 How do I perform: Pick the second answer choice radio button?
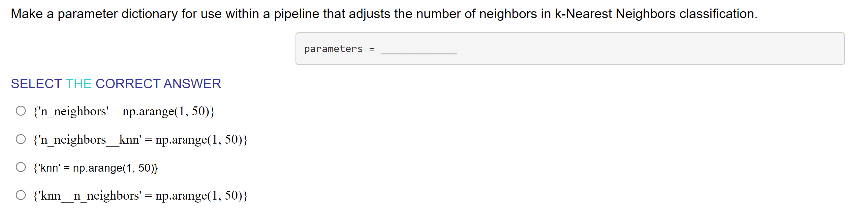[20, 138]
